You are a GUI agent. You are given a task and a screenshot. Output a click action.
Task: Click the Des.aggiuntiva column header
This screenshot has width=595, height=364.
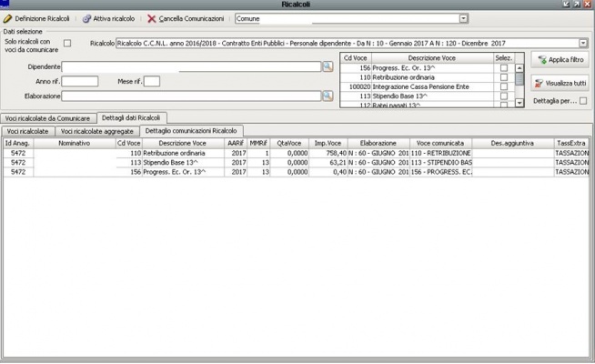click(512, 143)
